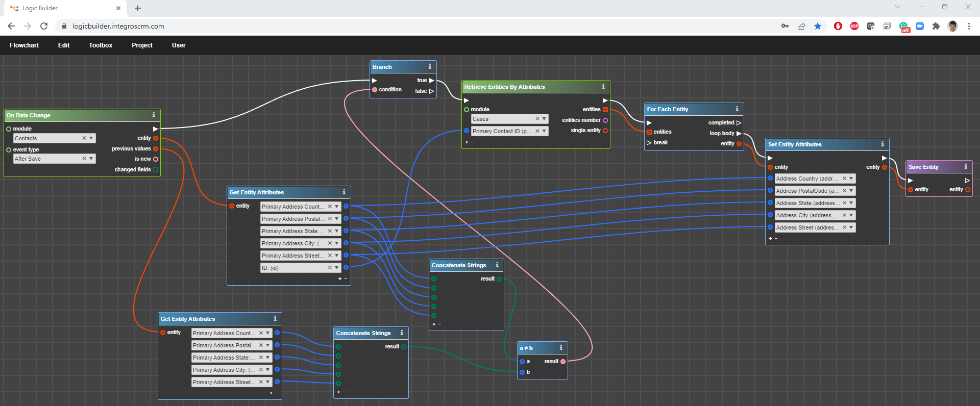The height and width of the screenshot is (406, 980).
Task: Open the Contacts module dropdown
Action: point(91,138)
